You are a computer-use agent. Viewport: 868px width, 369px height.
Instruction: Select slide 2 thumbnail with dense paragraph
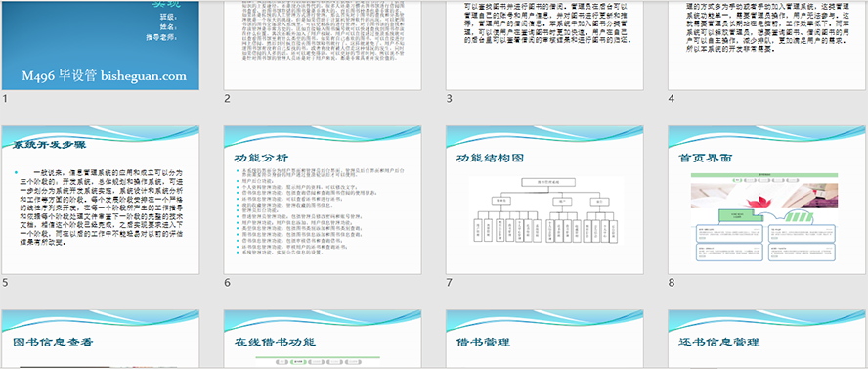coord(323,45)
